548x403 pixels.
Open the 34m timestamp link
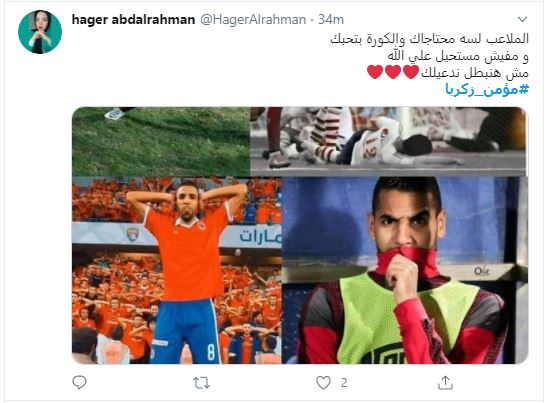[x=331, y=20]
